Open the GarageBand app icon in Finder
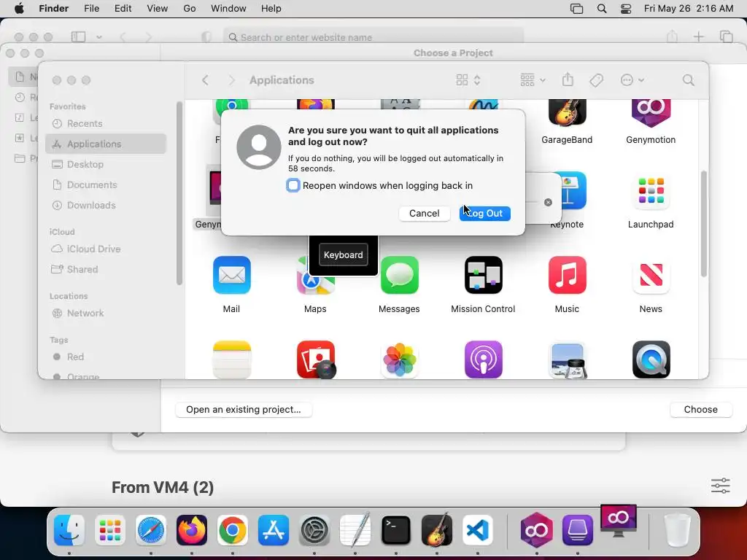Viewport: 747px width, 560px height. [567, 112]
